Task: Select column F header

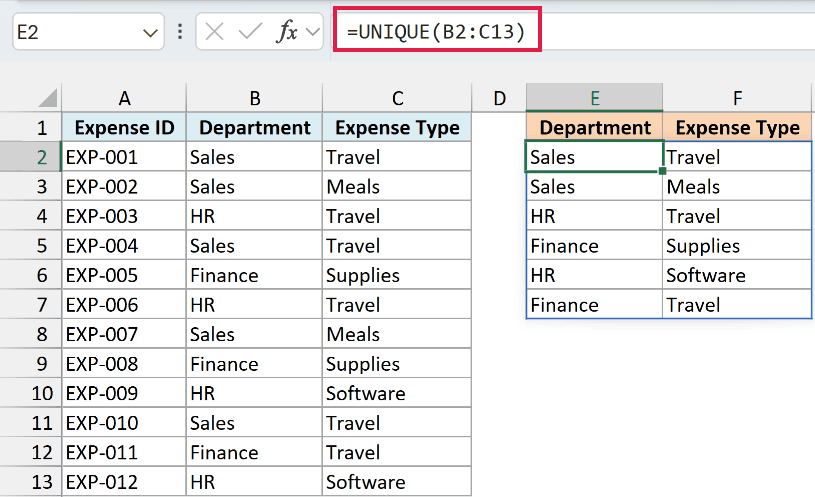Action: [737, 98]
